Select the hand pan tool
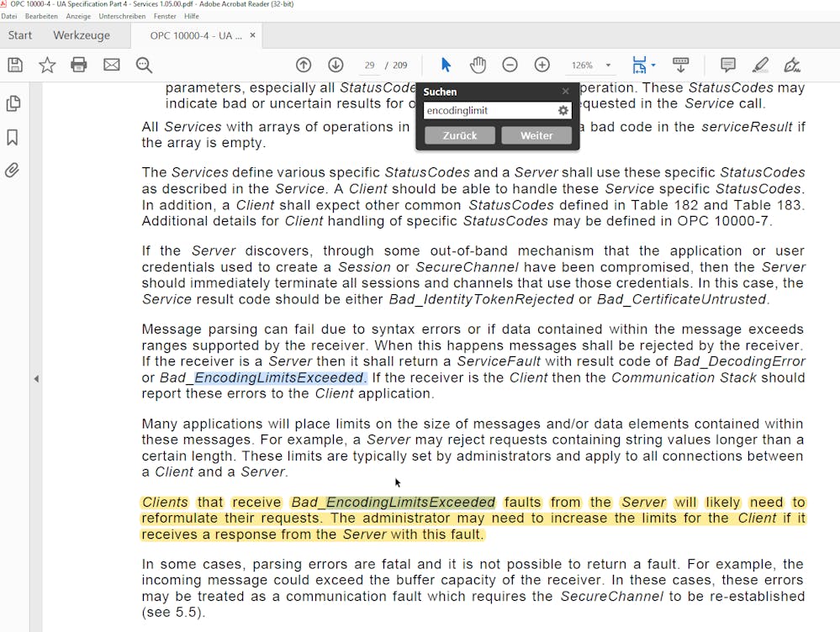The height and width of the screenshot is (632, 840). pyautogui.click(x=478, y=65)
